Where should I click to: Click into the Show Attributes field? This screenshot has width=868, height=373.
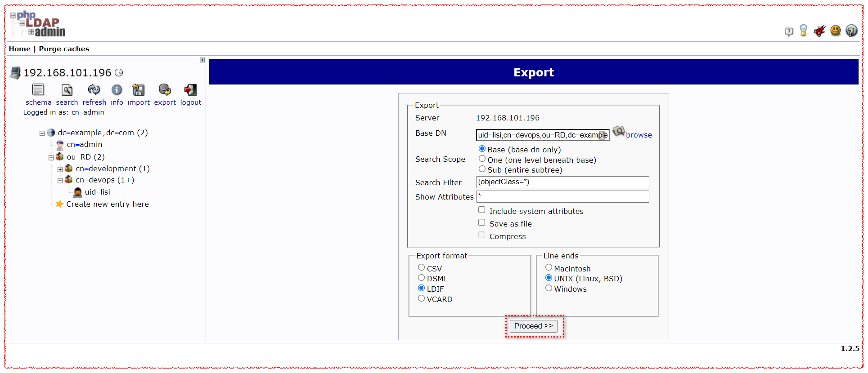pyautogui.click(x=562, y=196)
